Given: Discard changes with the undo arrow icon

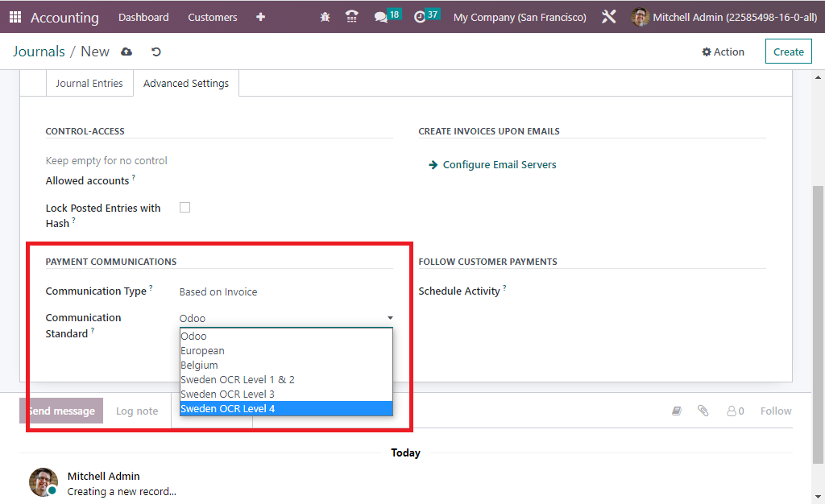Looking at the screenshot, I should click(155, 52).
